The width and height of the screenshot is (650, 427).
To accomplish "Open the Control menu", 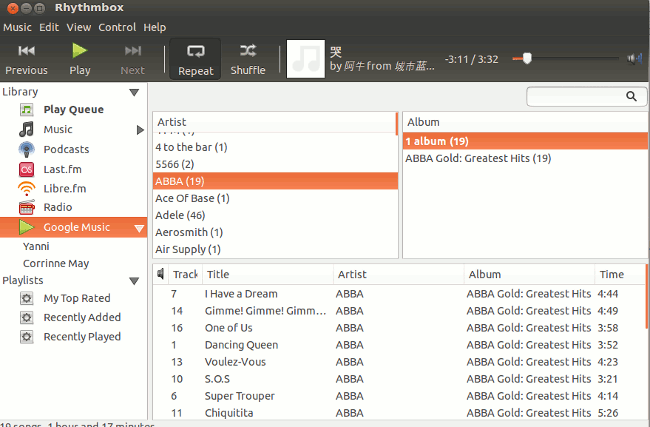I will tap(117, 27).
